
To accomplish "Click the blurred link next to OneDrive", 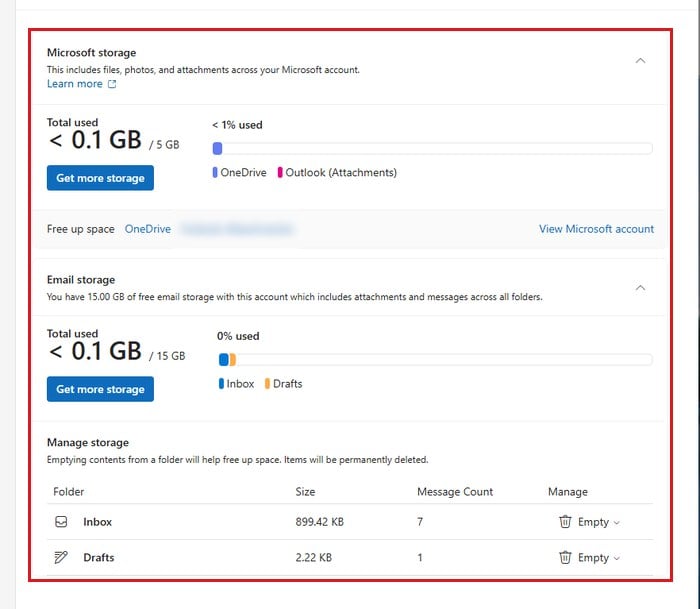I will 237,229.
